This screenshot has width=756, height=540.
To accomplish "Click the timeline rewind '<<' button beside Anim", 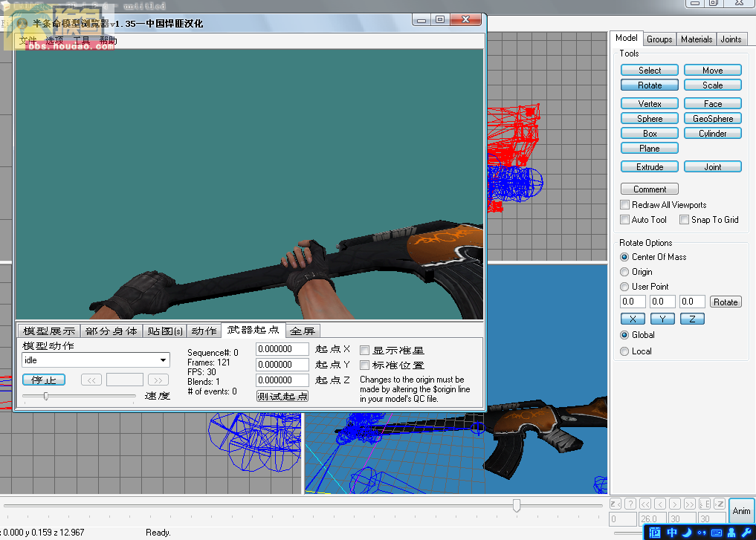I will [x=645, y=504].
